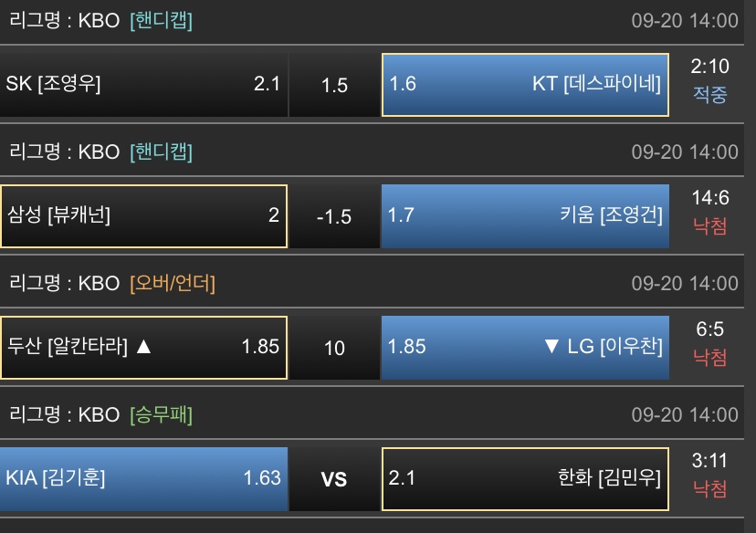
Task: Click the over arrow beside 두산 [알칸타라]
Action: pos(142,347)
